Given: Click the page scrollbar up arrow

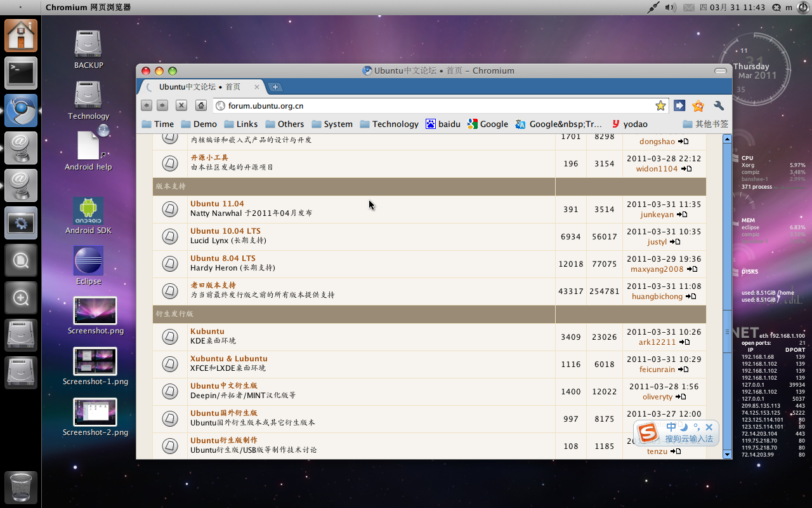Looking at the screenshot, I should pyautogui.click(x=727, y=138).
